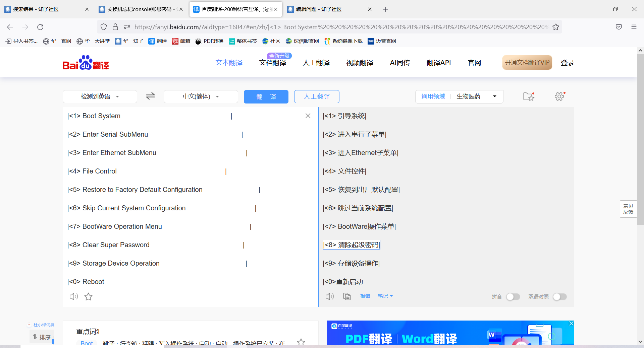Open the favorites folder icon
644x348 pixels.
(529, 96)
